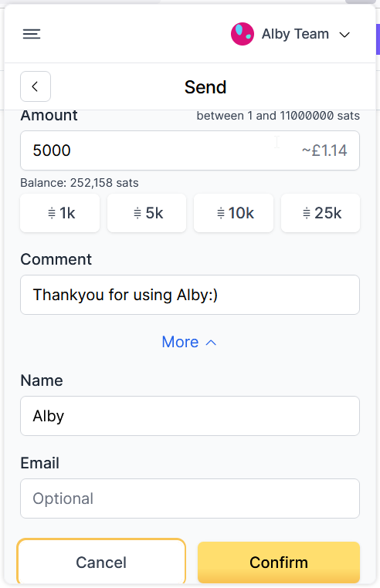Click the ~£1.14 fiat value indicator
This screenshot has height=588, width=380.
(324, 150)
